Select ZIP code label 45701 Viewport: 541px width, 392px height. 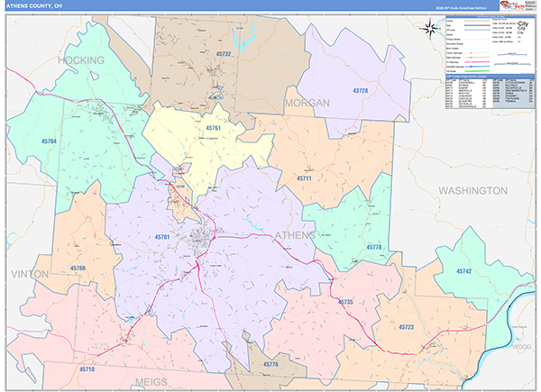[x=161, y=237]
